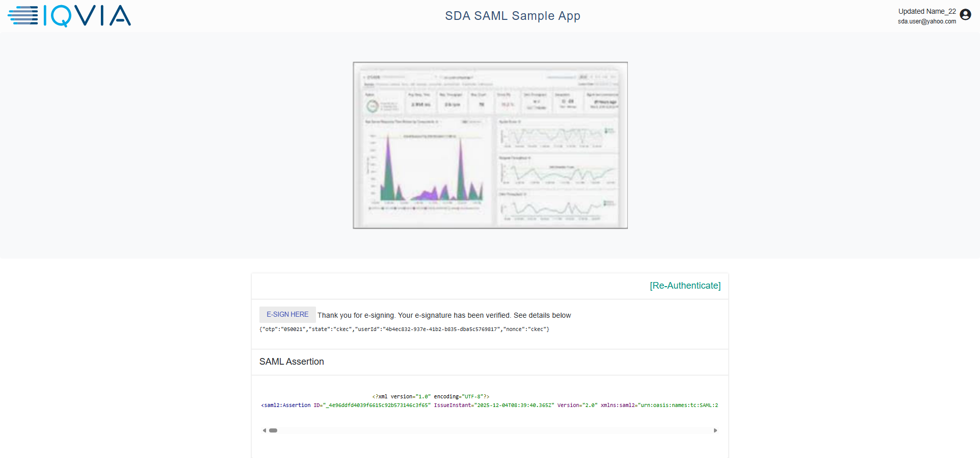Open the dashboard preview thumbnail
The height and width of the screenshot is (458, 980).
coord(490,145)
